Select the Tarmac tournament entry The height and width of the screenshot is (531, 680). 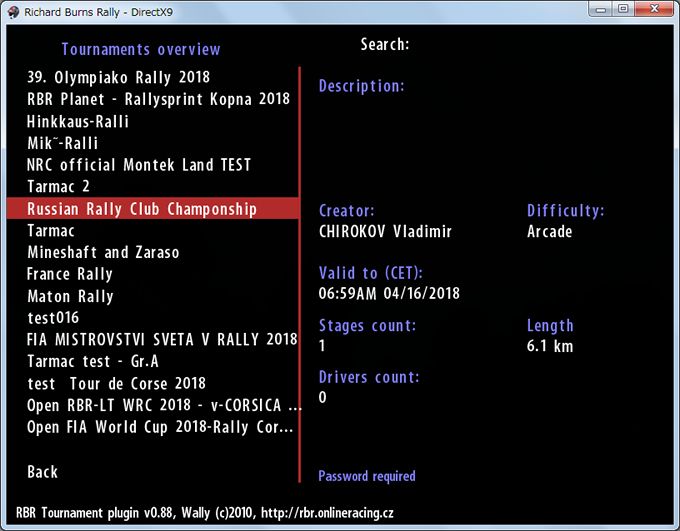tap(51, 230)
